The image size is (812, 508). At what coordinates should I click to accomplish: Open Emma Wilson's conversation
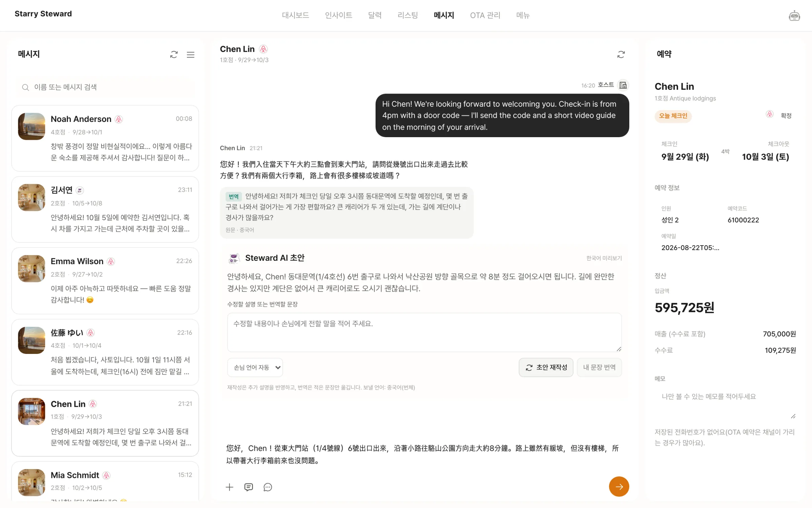tap(105, 281)
